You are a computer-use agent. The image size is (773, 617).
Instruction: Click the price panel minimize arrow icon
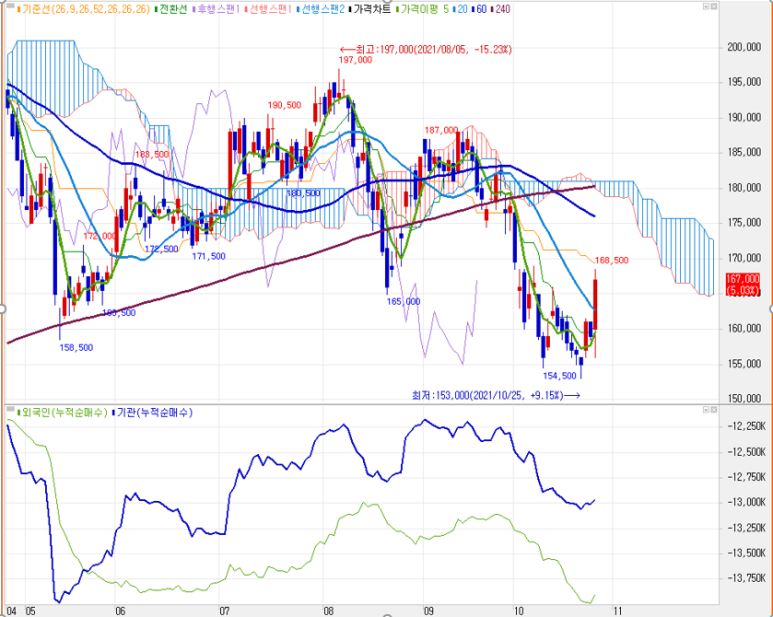706,6
